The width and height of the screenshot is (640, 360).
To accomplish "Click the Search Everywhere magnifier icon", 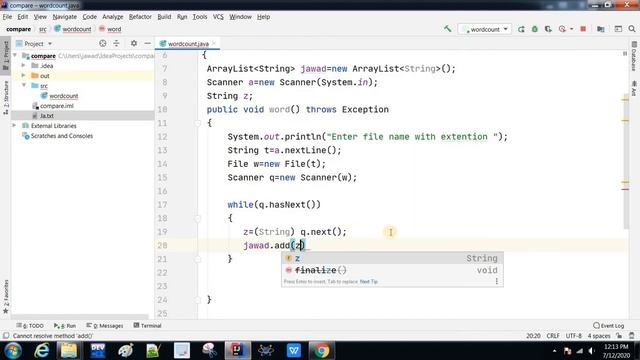I will click(632, 29).
